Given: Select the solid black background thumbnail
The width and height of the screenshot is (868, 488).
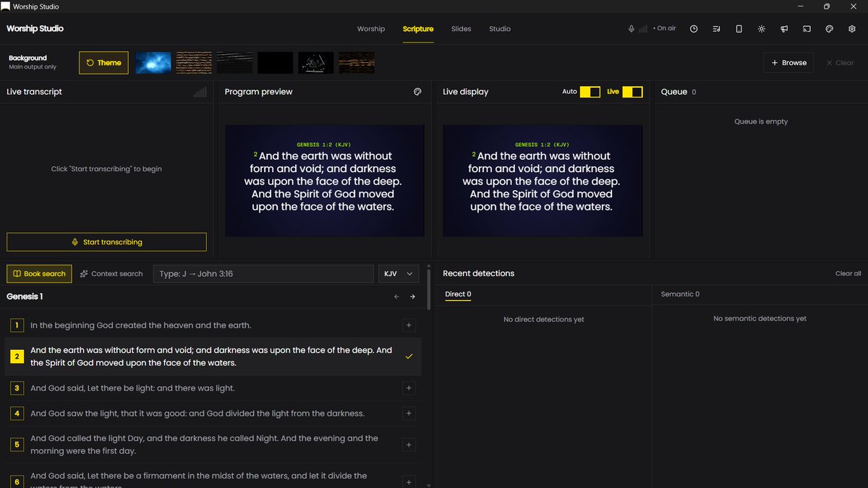Looking at the screenshot, I should coord(275,63).
